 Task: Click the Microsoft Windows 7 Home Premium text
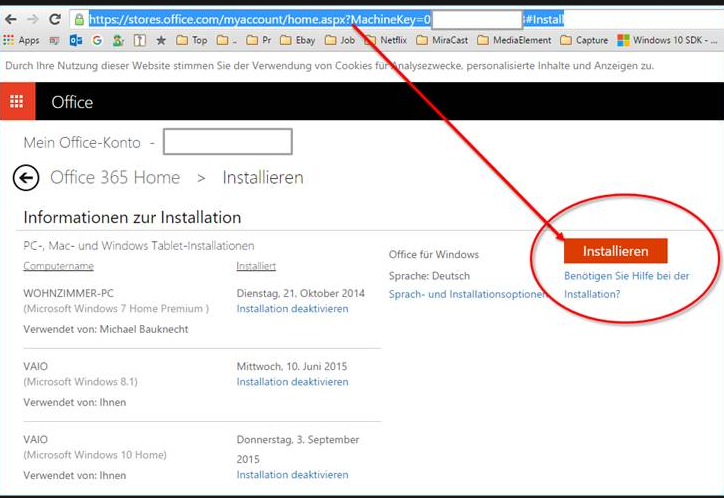116,308
